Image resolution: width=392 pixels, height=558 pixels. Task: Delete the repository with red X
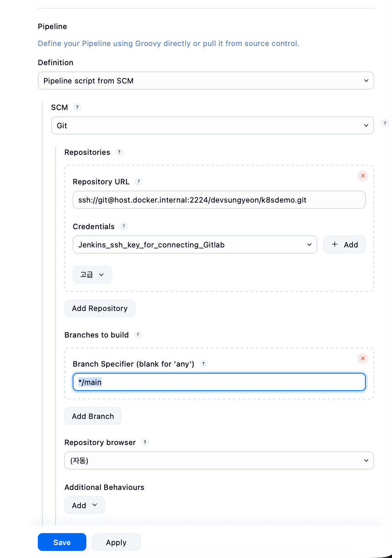363,176
